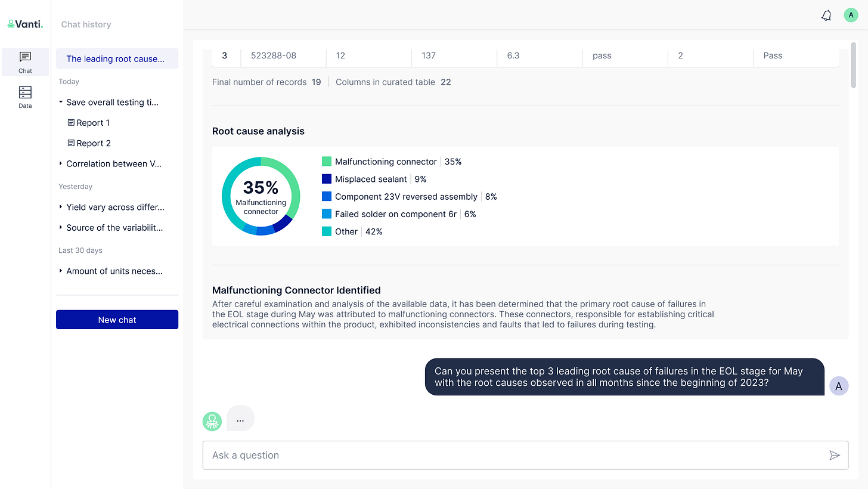This screenshot has width=868, height=489.
Task: Open Source of the variabilit... chat
Action: (114, 227)
